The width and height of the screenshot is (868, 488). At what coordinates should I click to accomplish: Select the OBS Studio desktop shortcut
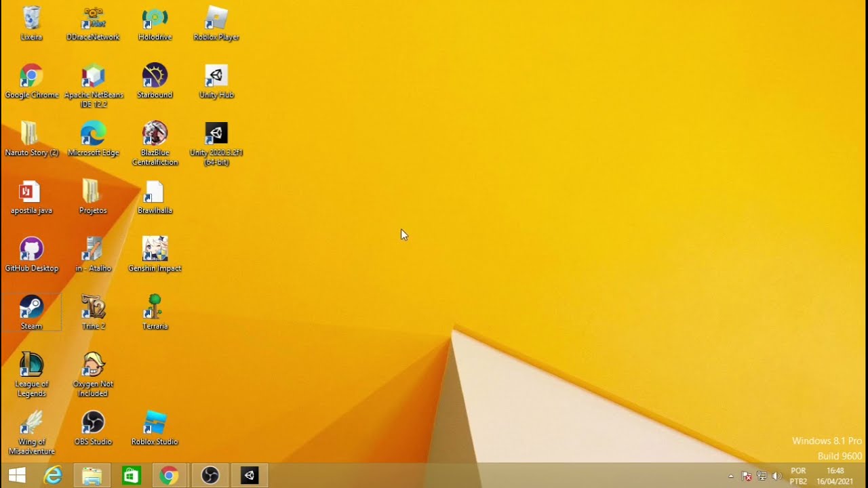click(x=93, y=429)
